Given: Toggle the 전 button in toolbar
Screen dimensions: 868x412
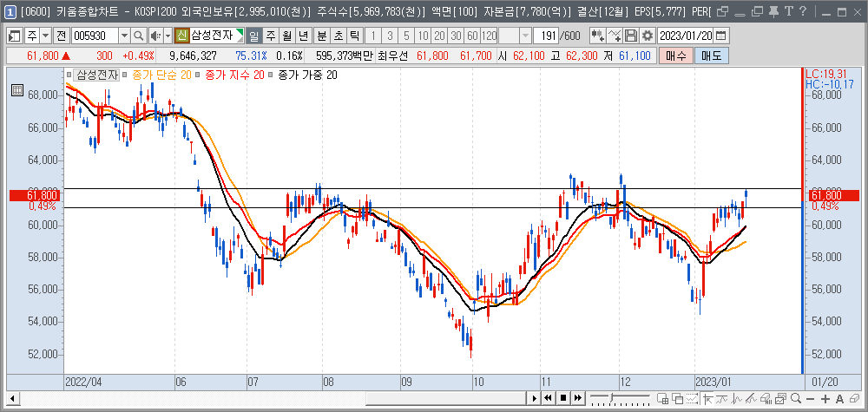Looking at the screenshot, I should (x=62, y=36).
